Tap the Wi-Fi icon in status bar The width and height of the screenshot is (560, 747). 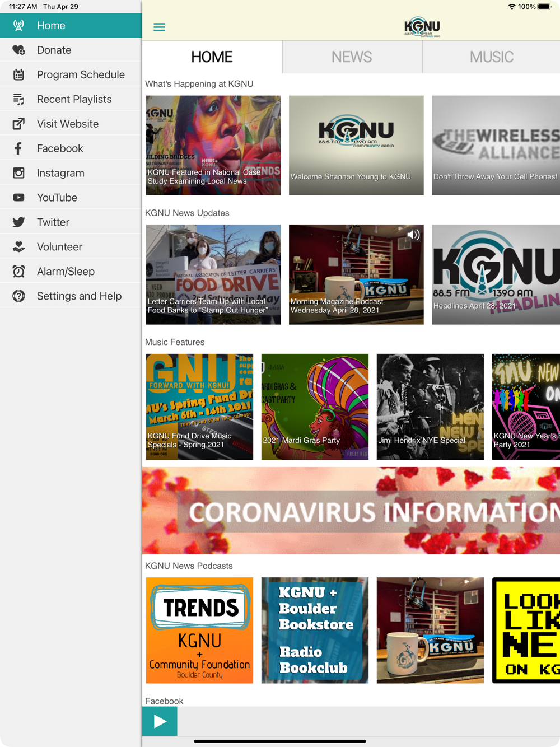[x=512, y=7]
